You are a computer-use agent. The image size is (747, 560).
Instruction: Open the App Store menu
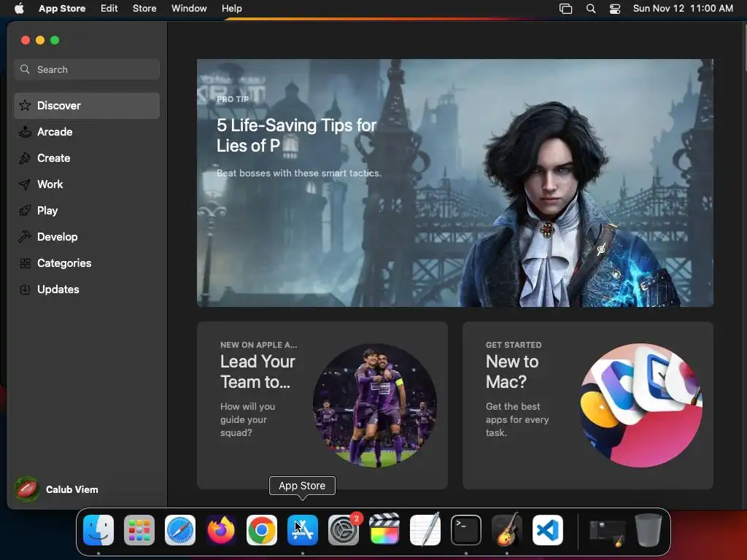tap(62, 8)
